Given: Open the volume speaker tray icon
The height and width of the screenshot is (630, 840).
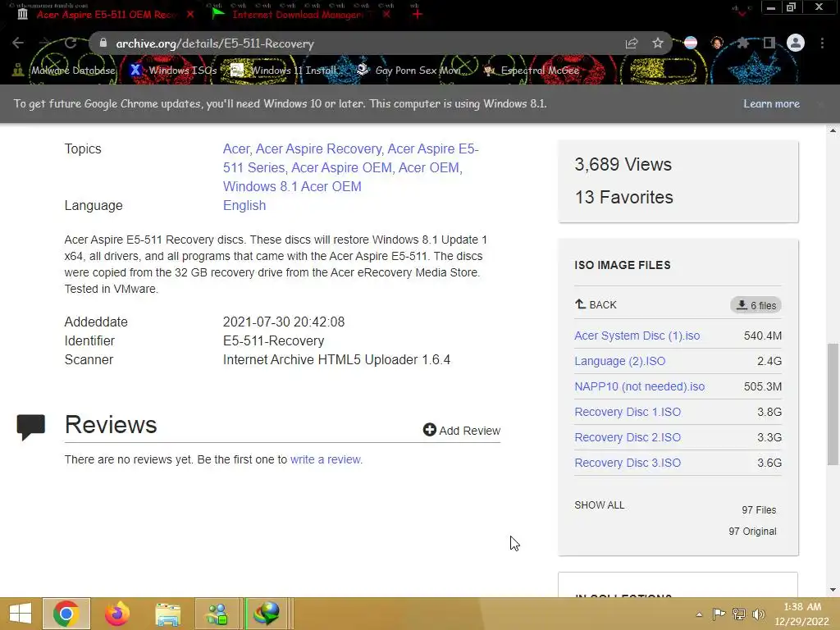Looking at the screenshot, I should click(758, 614).
